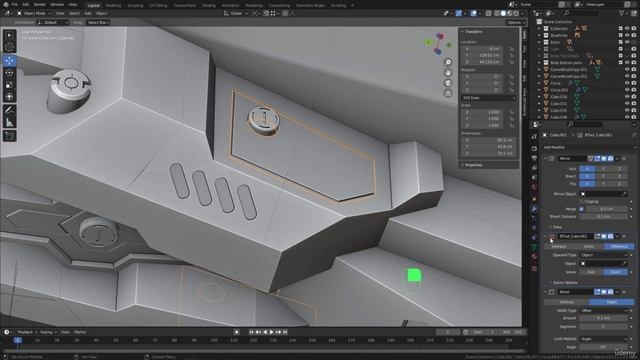This screenshot has height=360, width=640.
Task: Select the Scale tool in viewport toolbar
Action: (x=9, y=85)
